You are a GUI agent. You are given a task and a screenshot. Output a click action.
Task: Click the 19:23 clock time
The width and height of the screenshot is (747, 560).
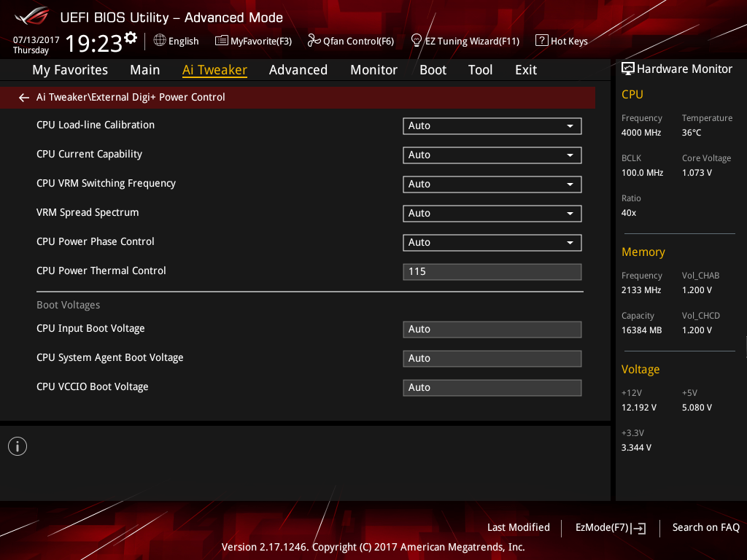[94, 43]
